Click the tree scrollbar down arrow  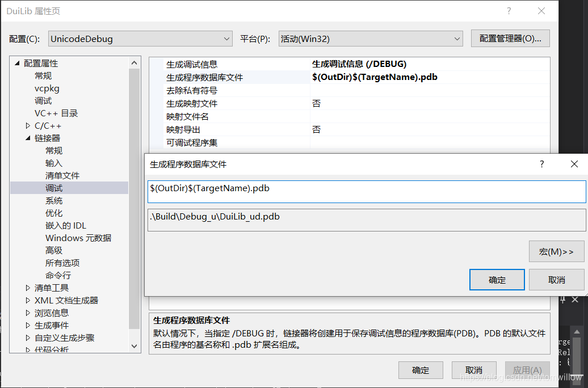tap(135, 346)
